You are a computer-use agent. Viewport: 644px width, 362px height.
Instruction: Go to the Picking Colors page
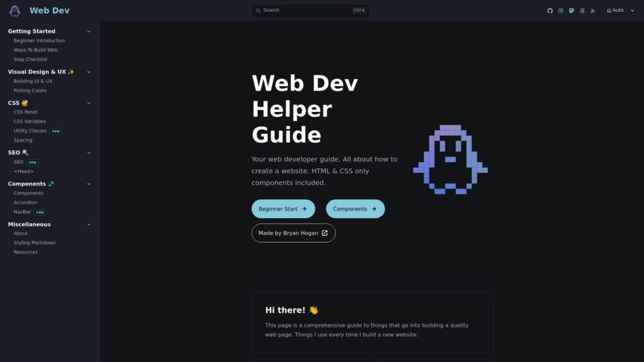tap(30, 90)
